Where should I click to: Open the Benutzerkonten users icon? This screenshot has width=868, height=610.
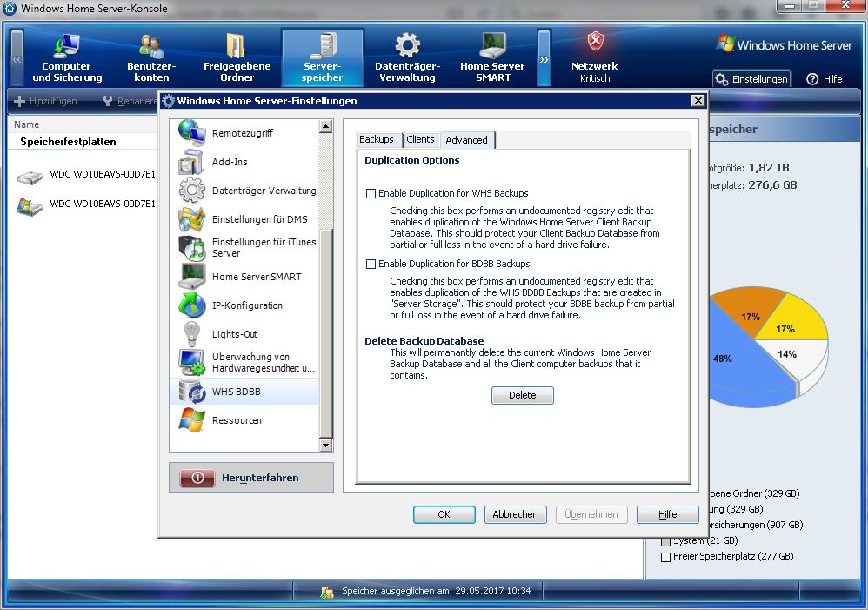pos(151,46)
